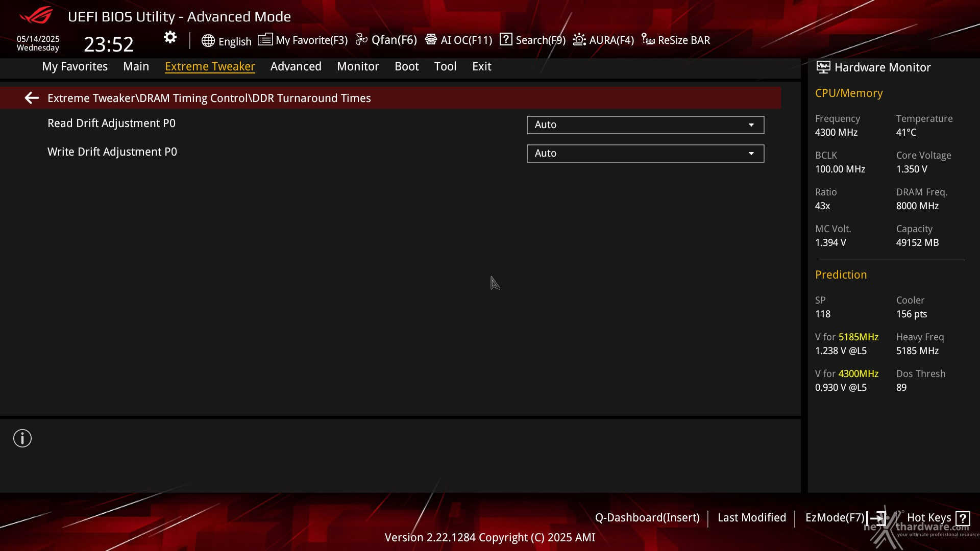This screenshot has width=980, height=551.
Task: Click the 41°C temperature value
Action: (906, 133)
